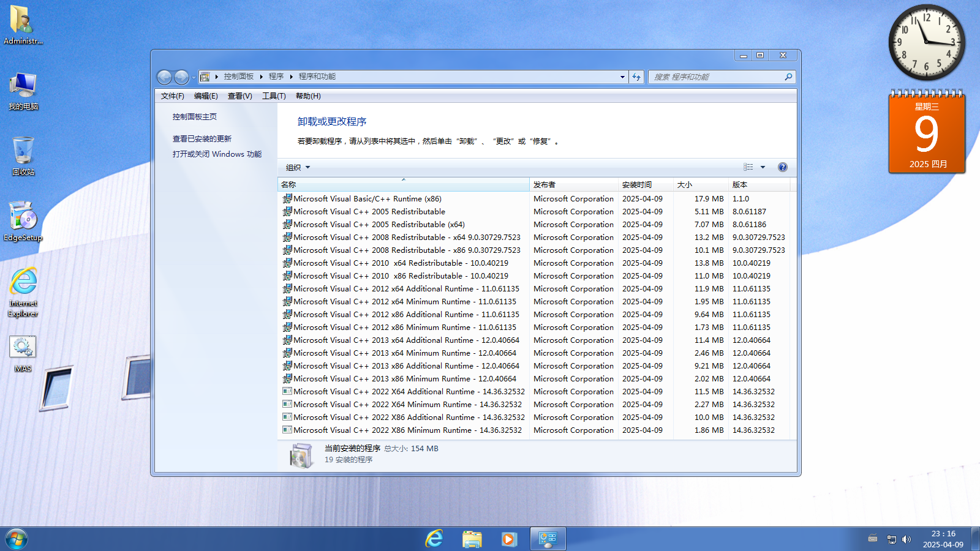
Task: Expand the view options dropdown arrow
Action: 763,167
